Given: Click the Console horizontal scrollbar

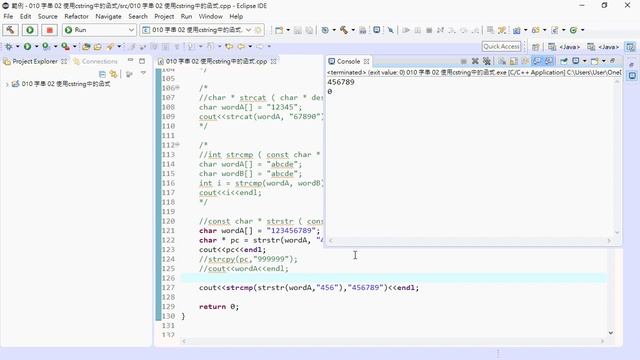Looking at the screenshot, I should pos(469,241).
